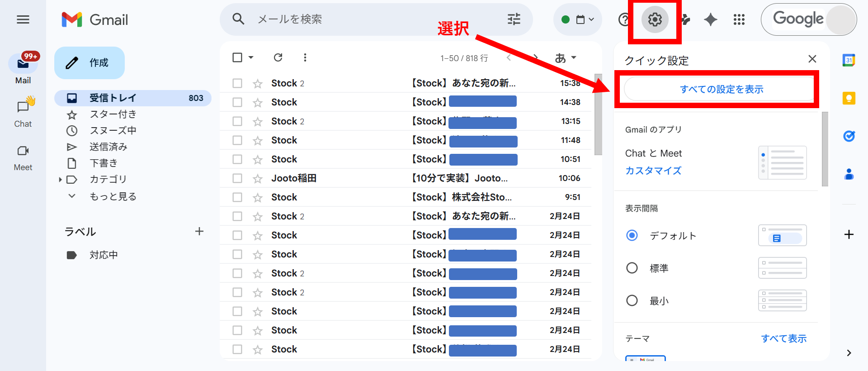Refresh the inbox list

278,57
